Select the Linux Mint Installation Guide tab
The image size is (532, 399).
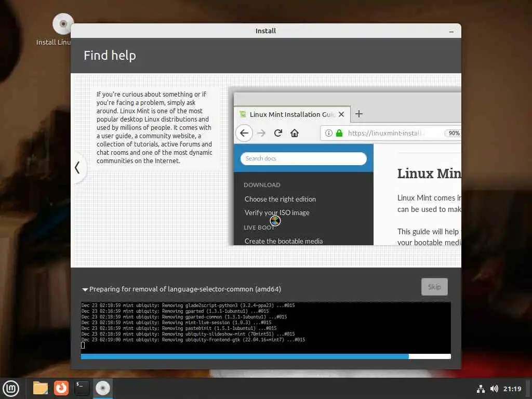coord(292,114)
